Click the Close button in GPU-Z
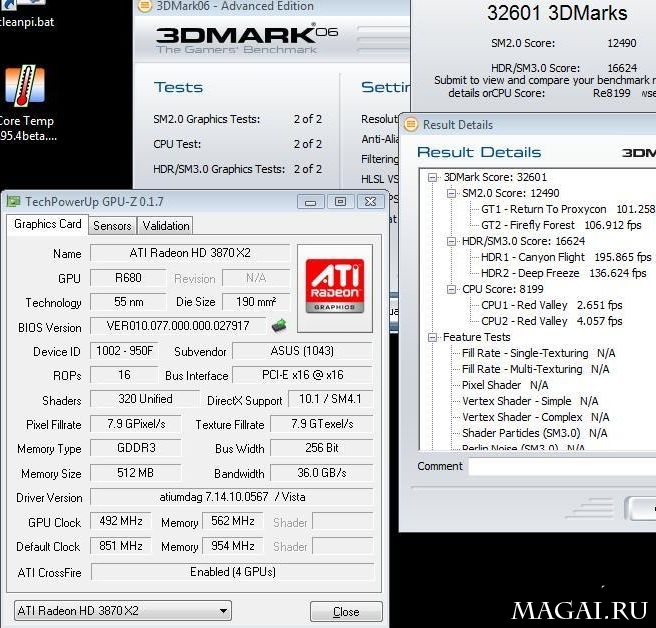The height and width of the screenshot is (628, 656). coord(346,612)
